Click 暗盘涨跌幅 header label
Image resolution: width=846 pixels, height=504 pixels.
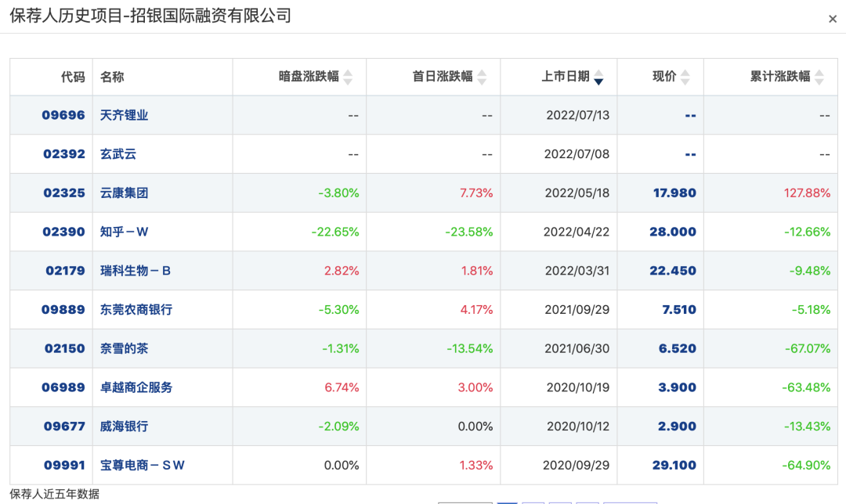[309, 77]
